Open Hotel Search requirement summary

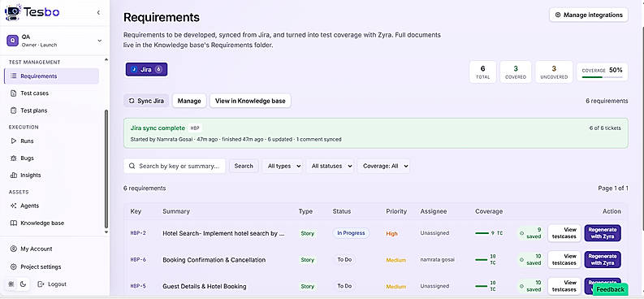(x=223, y=233)
